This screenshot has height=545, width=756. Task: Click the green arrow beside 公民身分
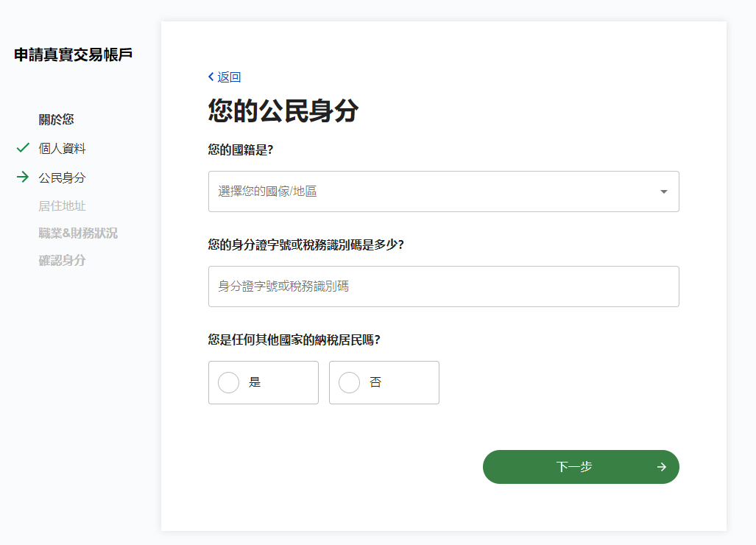point(23,177)
